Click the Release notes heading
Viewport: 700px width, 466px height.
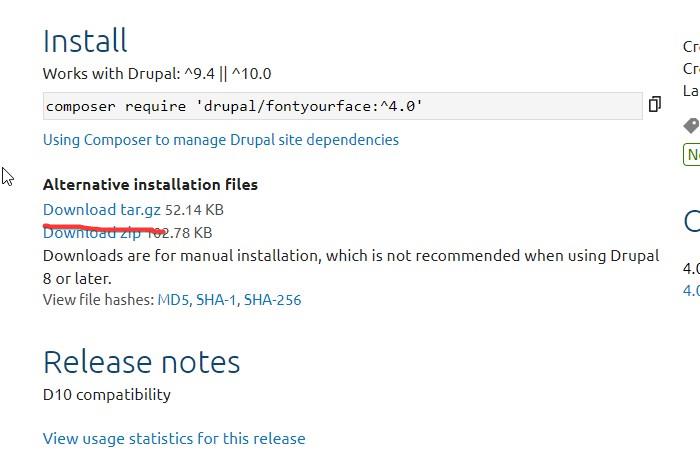(x=142, y=362)
